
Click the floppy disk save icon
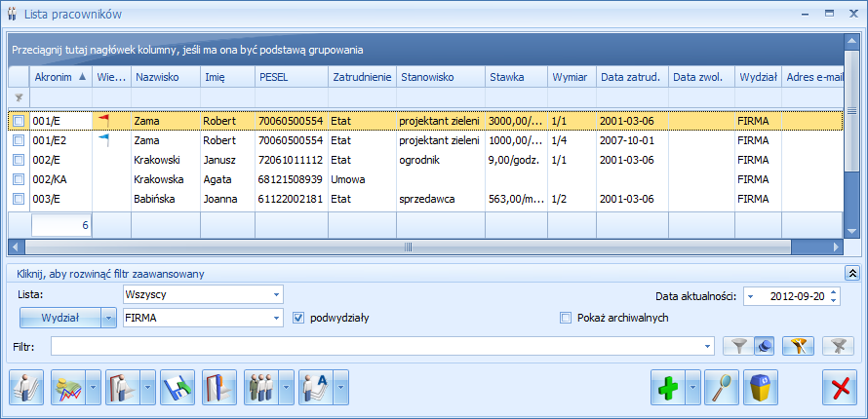point(178,388)
